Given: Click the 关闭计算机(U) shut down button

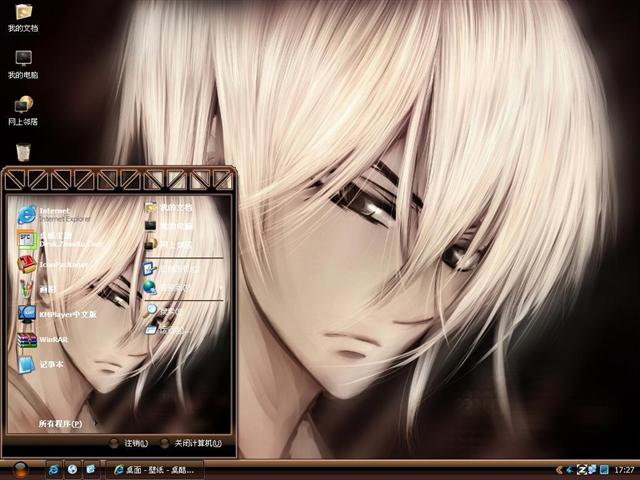Looking at the screenshot, I should (x=191, y=443).
